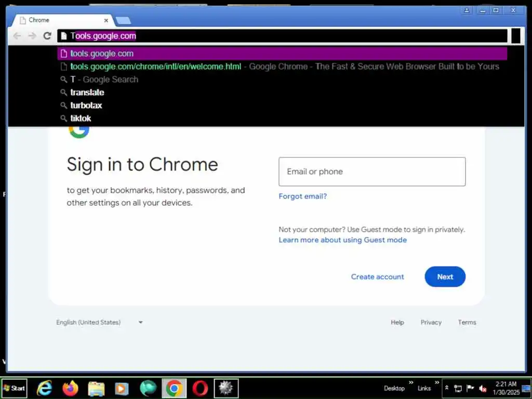Viewport: 532px width, 399px height.
Task: Click the Show desktop button beside the clock
Action: tap(527, 388)
